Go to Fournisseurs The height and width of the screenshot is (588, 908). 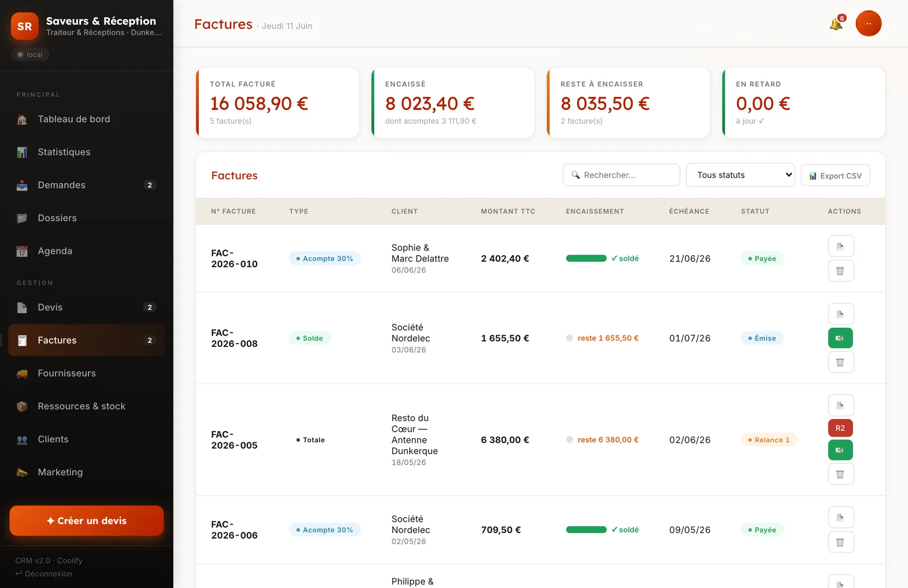(86, 373)
